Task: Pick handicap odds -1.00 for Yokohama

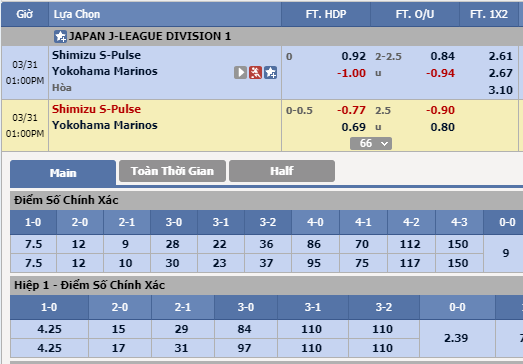Action: coord(351,73)
